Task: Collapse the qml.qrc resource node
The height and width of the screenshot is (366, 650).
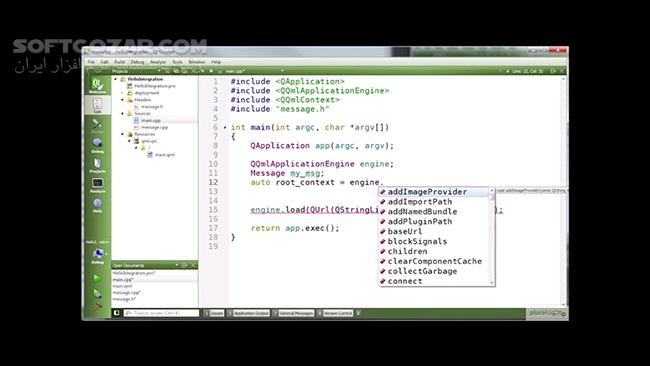Action: [x=129, y=141]
